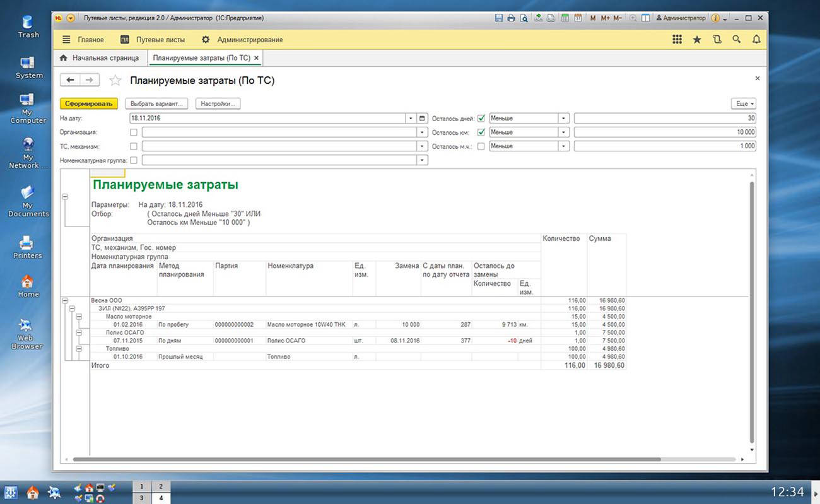The width and height of the screenshot is (820, 504).
Task: Collapse the Весна ООО tree group
Action: [65, 301]
